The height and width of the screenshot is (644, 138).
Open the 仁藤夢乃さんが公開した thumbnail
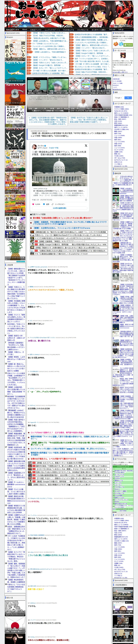pos(48,103)
